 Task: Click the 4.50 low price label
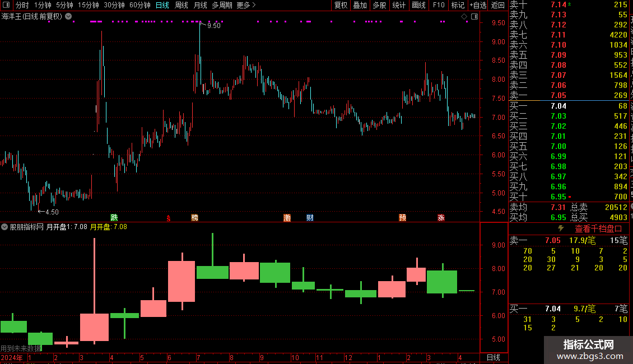52,212
